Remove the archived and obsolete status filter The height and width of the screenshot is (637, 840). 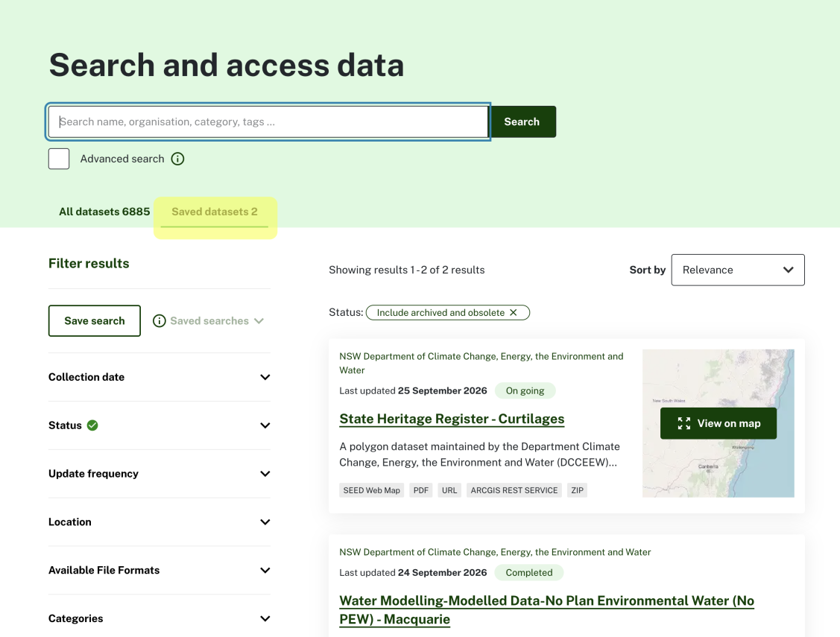coord(514,313)
